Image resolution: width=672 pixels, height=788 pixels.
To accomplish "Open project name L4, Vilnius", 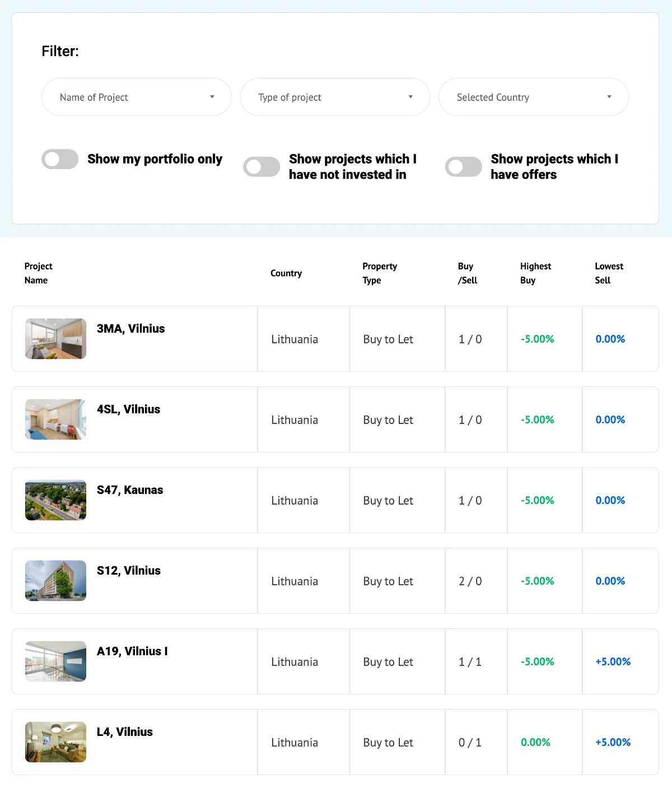I will [125, 732].
